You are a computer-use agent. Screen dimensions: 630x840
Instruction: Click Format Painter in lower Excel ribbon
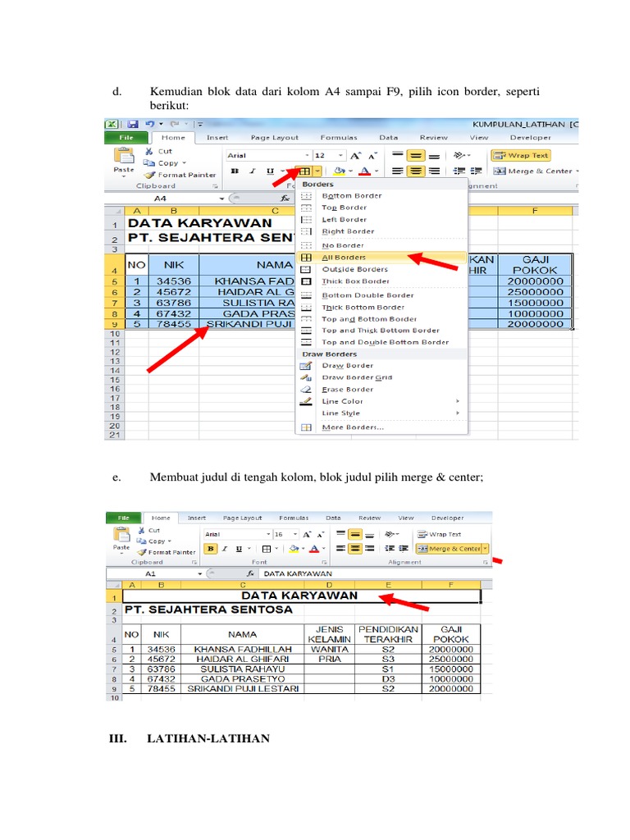pos(166,552)
